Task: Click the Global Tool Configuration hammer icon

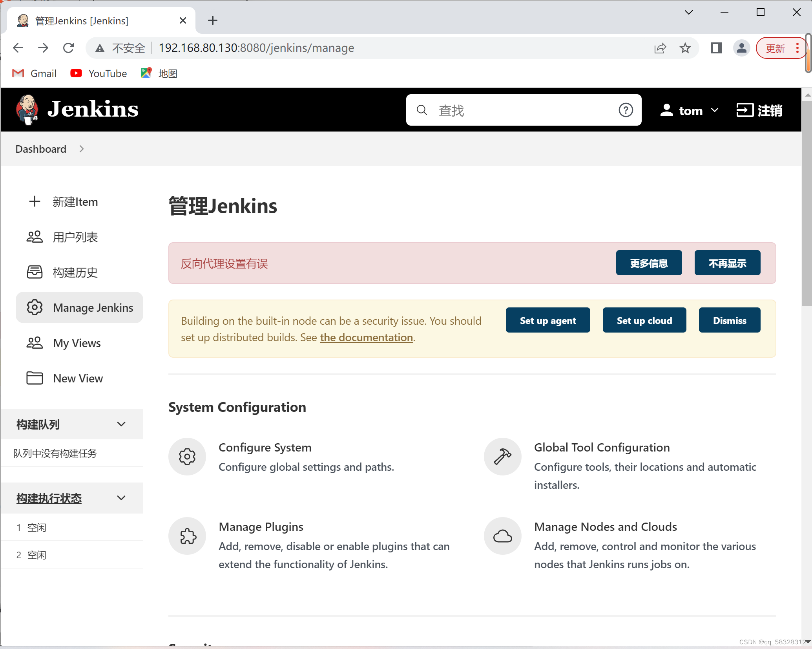Action: click(502, 457)
